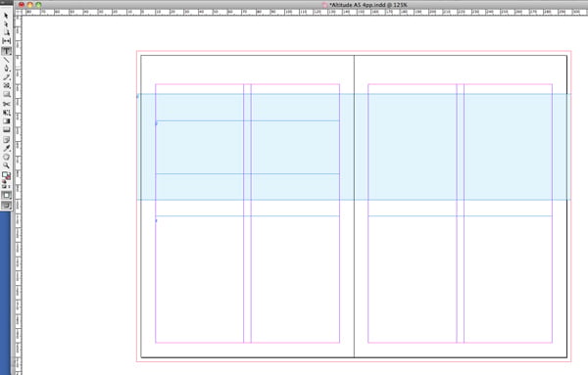
Task: Toggle the screen View Mode button
Action: [x=6, y=206]
